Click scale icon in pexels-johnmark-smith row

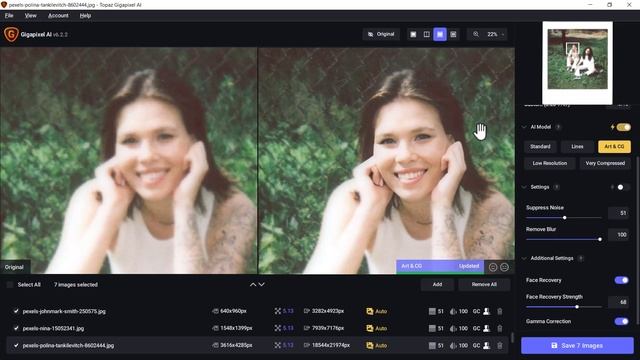[x=278, y=311]
